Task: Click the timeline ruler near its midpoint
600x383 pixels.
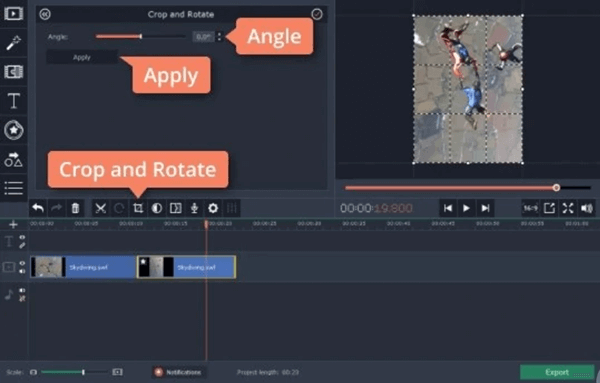Action: click(314, 223)
